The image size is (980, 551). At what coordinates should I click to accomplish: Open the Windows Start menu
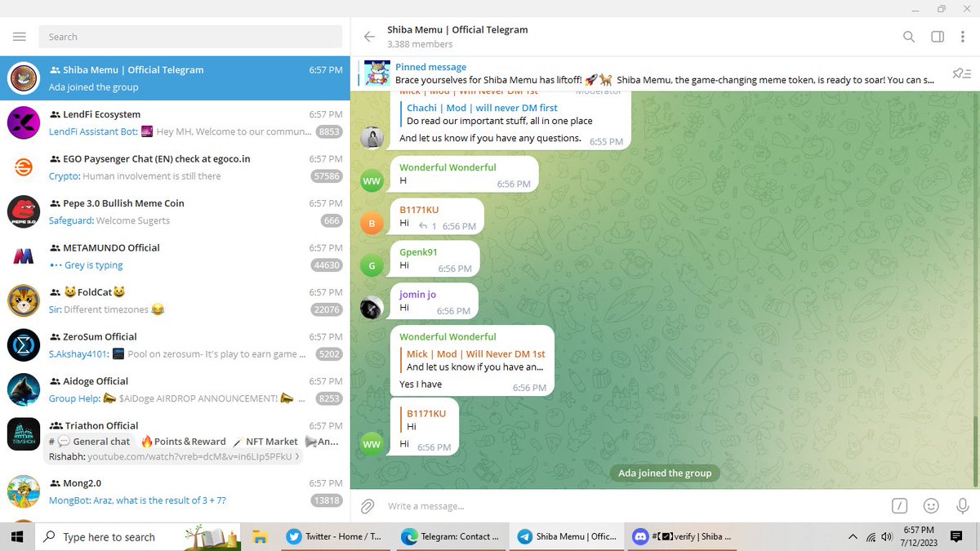[x=16, y=536]
